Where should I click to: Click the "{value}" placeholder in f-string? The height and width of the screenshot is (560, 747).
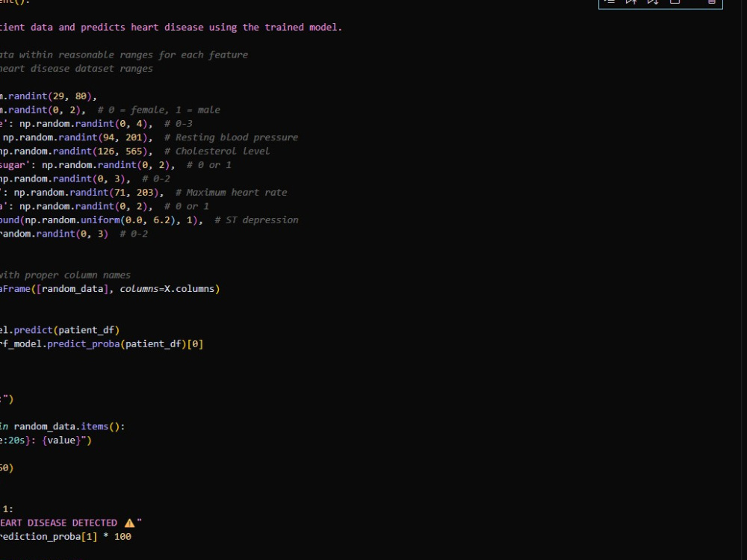(x=61, y=441)
